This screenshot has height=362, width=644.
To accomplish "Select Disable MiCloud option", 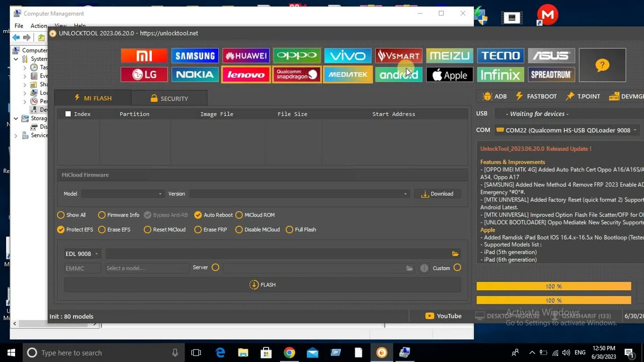I will click(257, 230).
